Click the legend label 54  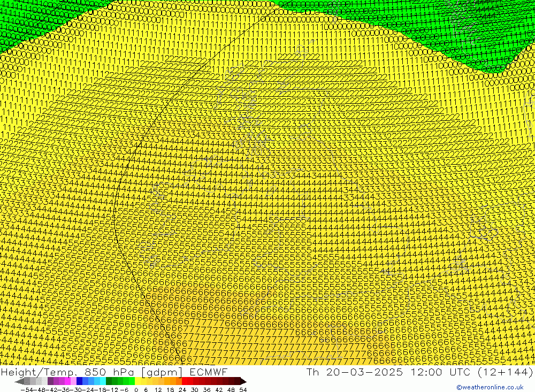(x=243, y=389)
